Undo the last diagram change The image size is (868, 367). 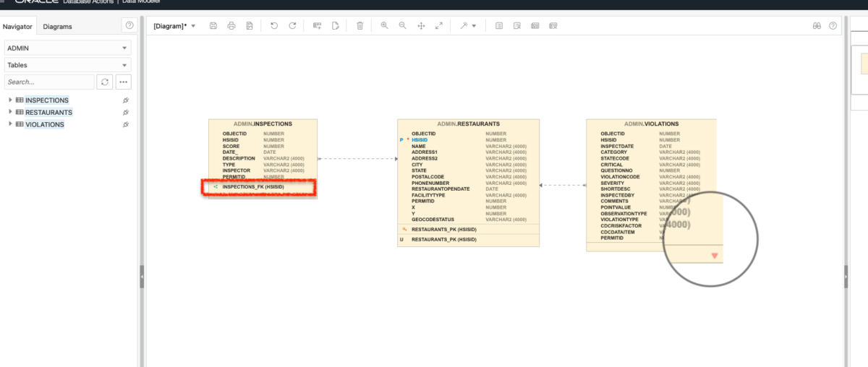point(274,26)
